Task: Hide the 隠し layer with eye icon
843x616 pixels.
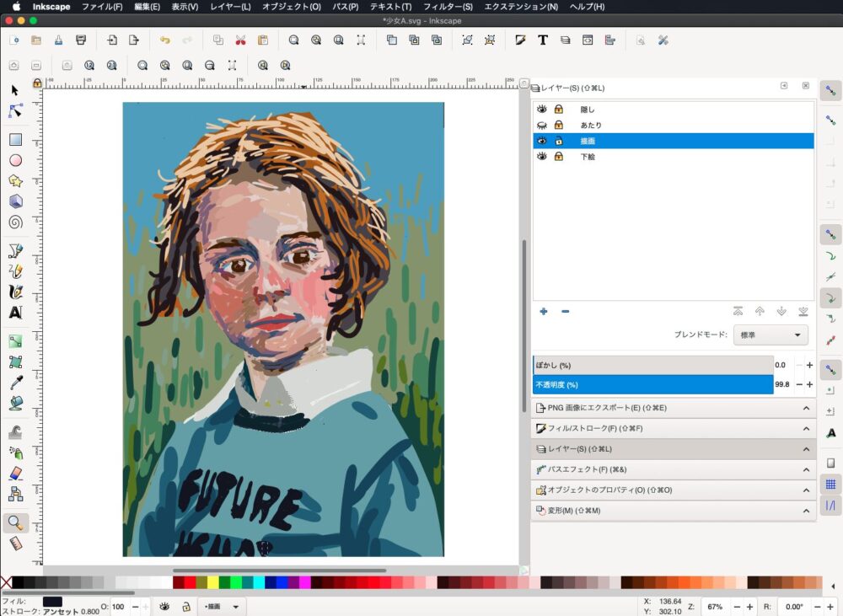Action: coord(542,110)
